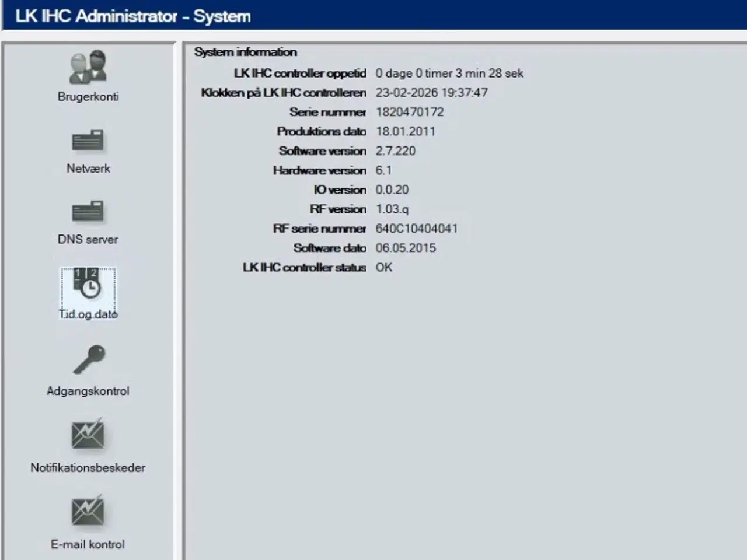Screen dimensions: 747x560
Task: Select the Netværk text label
Action: [x=88, y=169]
